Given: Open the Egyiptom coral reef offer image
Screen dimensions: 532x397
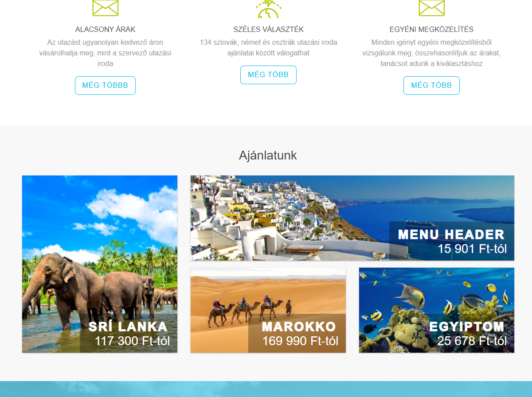Looking at the screenshot, I should (x=437, y=310).
